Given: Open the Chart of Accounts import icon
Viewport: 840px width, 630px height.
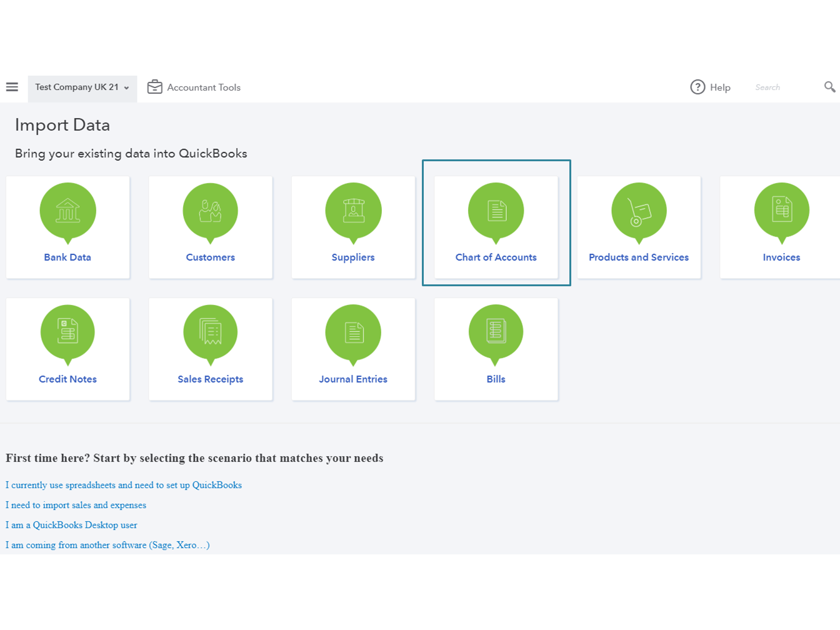Looking at the screenshot, I should click(x=496, y=211).
